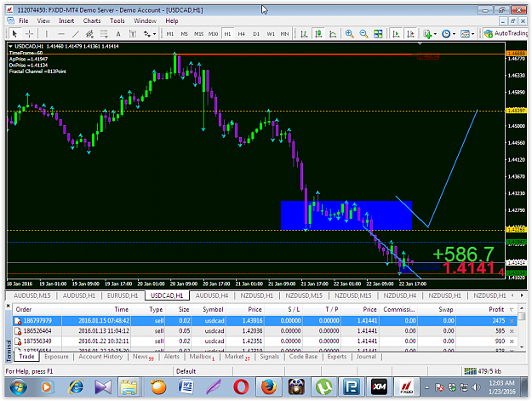Screen dimensions: 532x401
Task: Open the Exposure terminal tab
Action: [x=56, y=357]
